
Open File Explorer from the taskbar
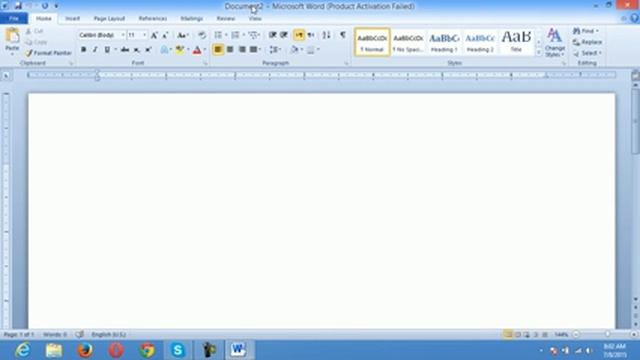tap(54, 350)
